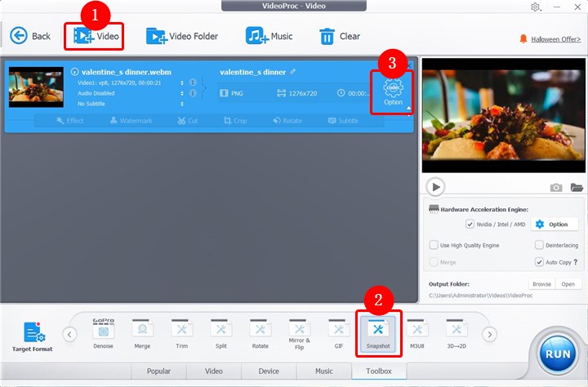Select the Split tool
588x387 pixels.
220,333
